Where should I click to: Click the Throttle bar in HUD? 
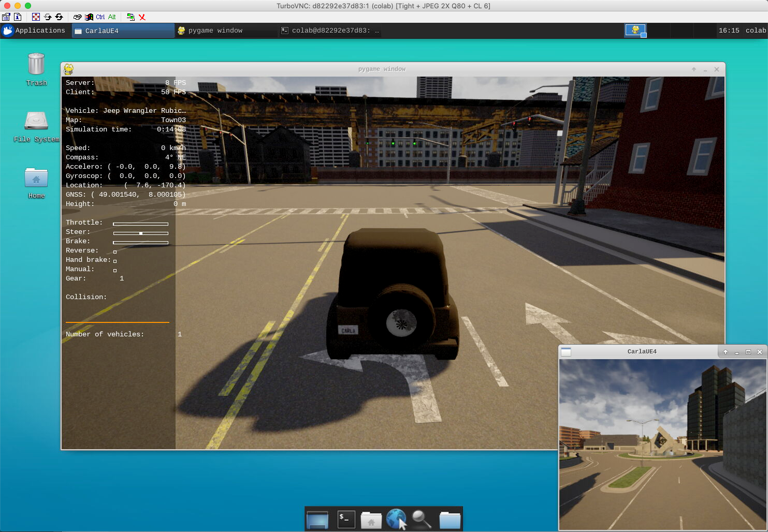141,224
